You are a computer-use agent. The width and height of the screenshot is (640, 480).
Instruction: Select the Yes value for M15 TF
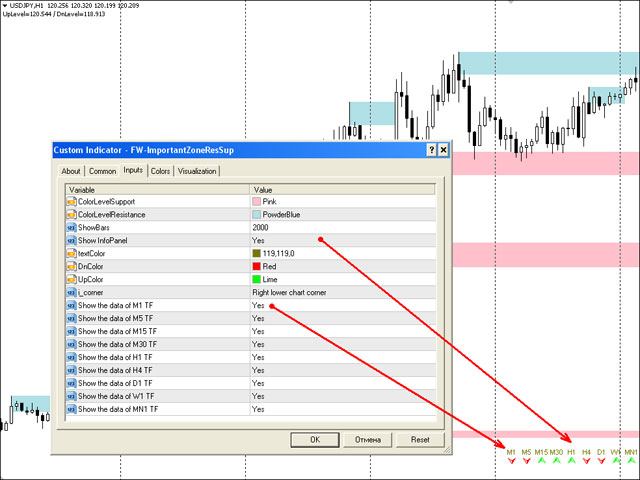point(258,331)
